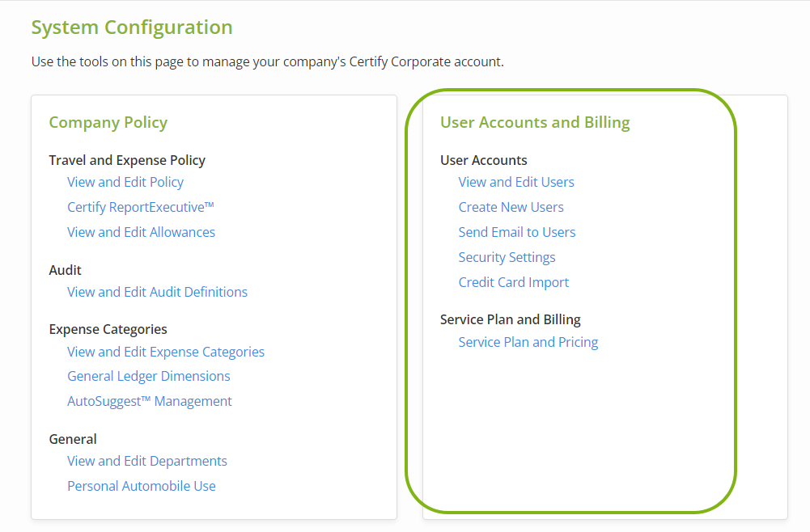Click Credit Card Import link
Viewport: 810px width, 532px height.
click(x=513, y=282)
